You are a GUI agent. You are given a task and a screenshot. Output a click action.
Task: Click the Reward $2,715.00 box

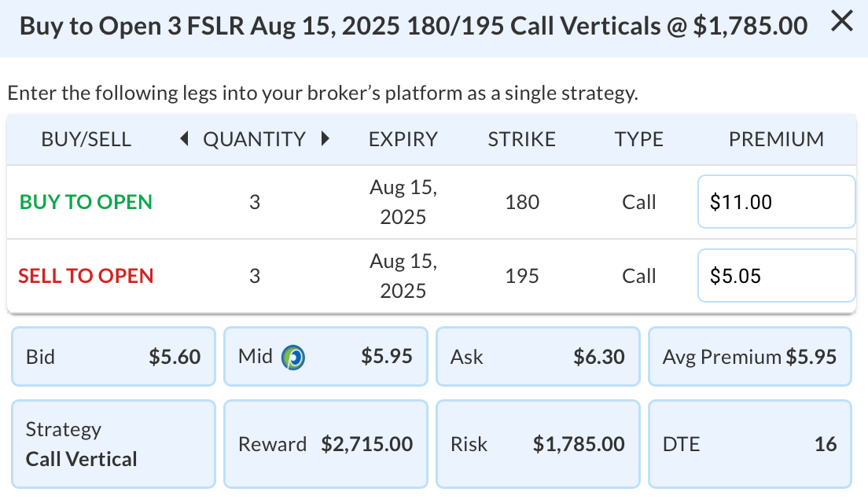coord(325,444)
